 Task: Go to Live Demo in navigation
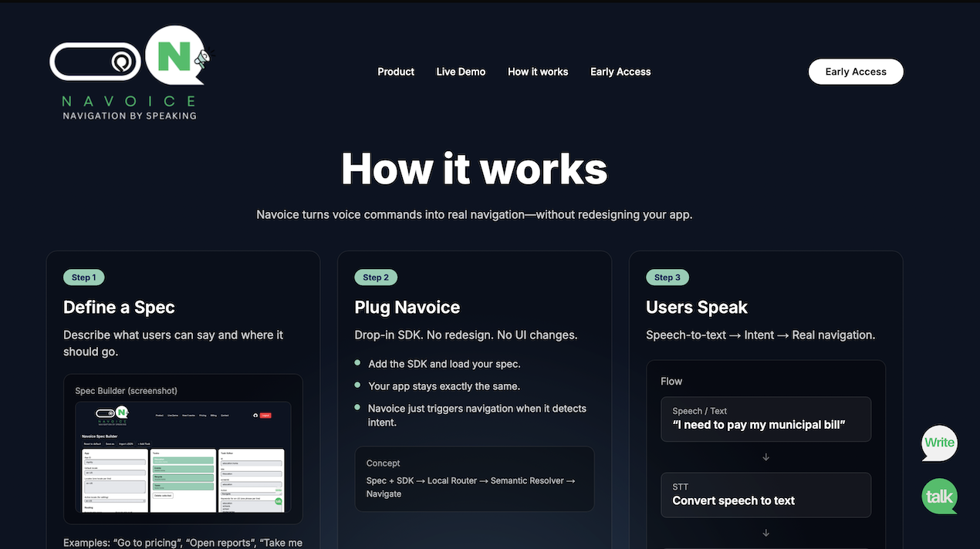(461, 72)
